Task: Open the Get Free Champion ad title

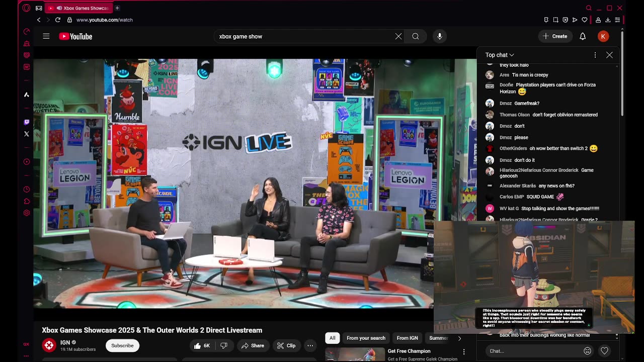Action: 409,351
